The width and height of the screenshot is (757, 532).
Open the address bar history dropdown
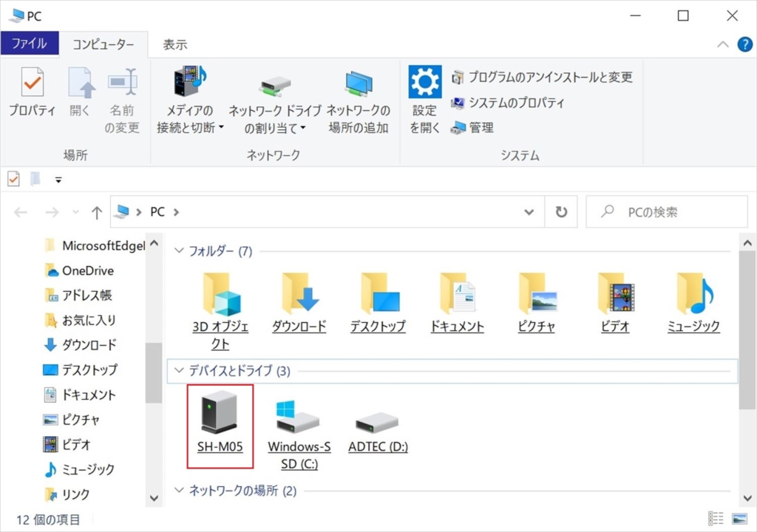[529, 212]
